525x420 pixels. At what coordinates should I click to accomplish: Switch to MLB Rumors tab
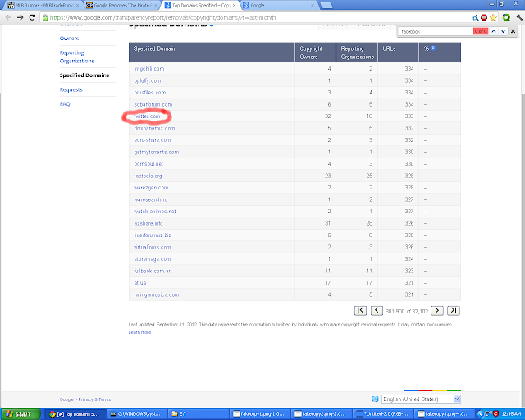[43, 6]
